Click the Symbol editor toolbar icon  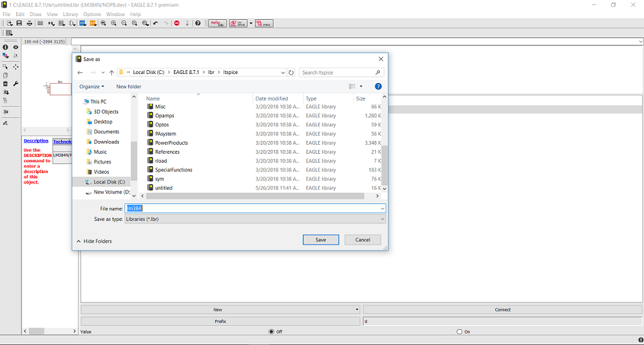tap(72, 23)
